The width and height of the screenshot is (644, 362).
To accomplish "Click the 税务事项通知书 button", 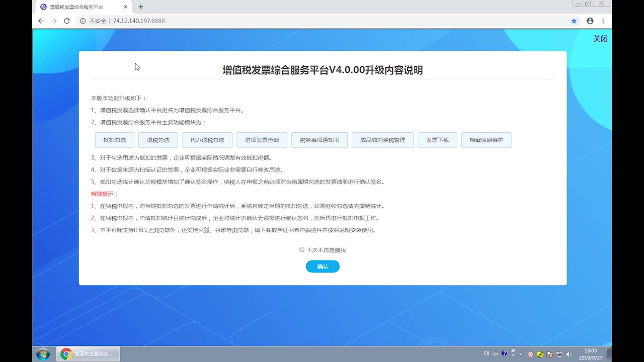I will point(319,140).
